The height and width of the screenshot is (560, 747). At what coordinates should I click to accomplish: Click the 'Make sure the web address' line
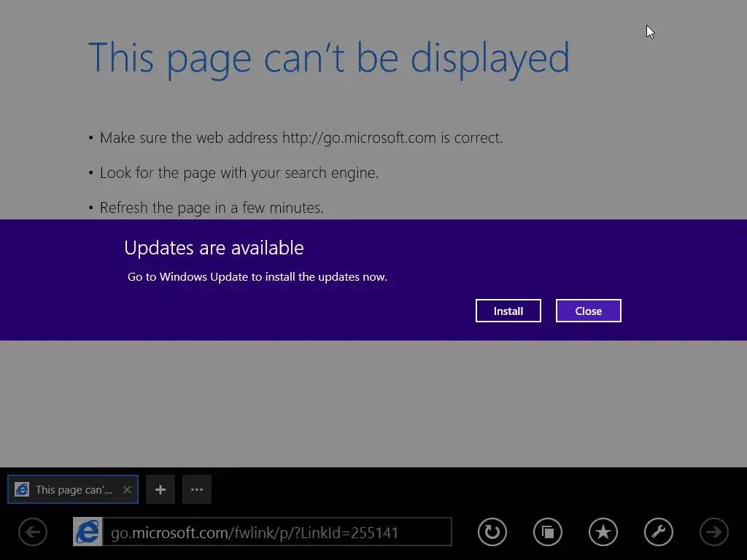coord(301,138)
